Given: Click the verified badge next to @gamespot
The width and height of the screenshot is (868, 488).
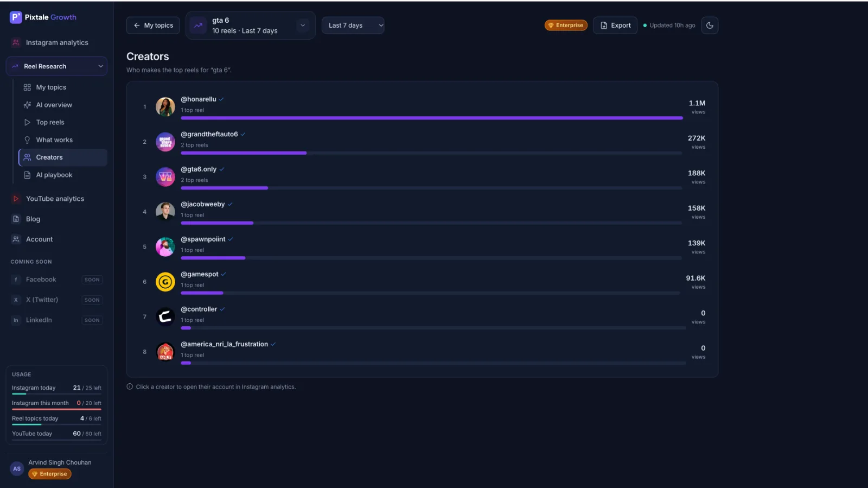Looking at the screenshot, I should tap(224, 274).
